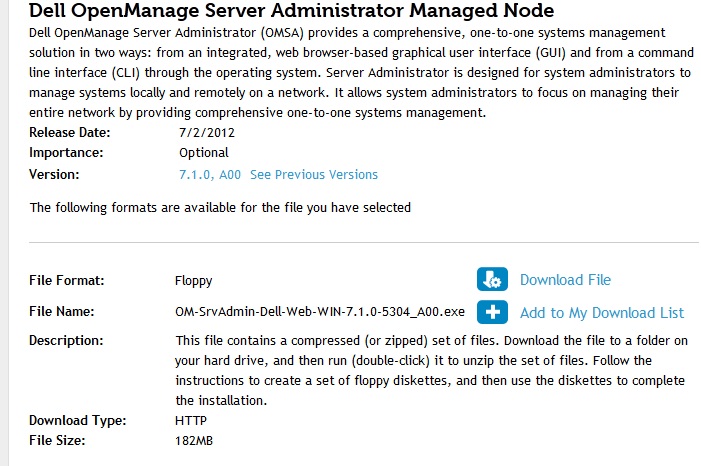Click the plus icon for download list
This screenshot has width=701, height=466.
tap(492, 312)
